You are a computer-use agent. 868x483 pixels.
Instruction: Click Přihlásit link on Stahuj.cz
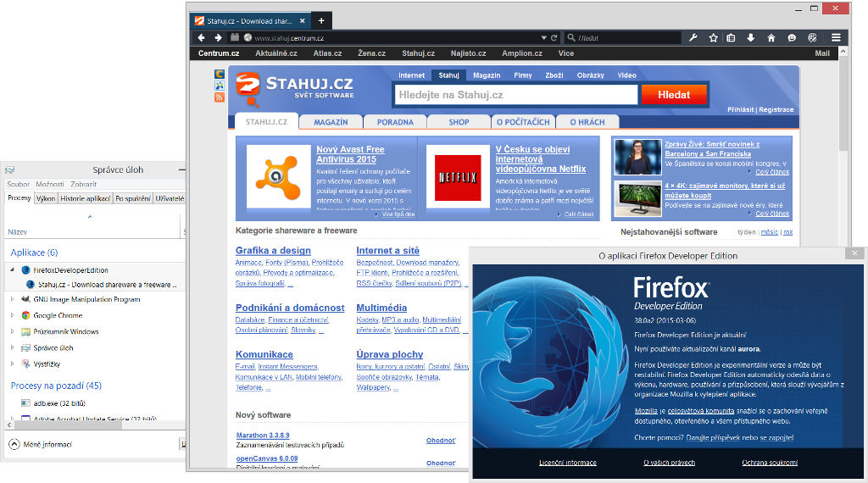point(740,109)
